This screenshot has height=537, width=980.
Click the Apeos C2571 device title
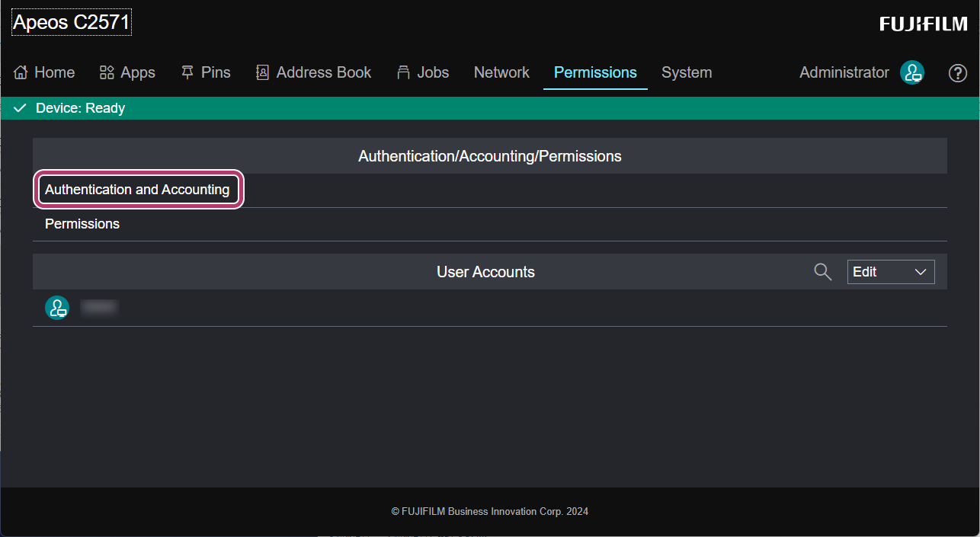coord(72,23)
